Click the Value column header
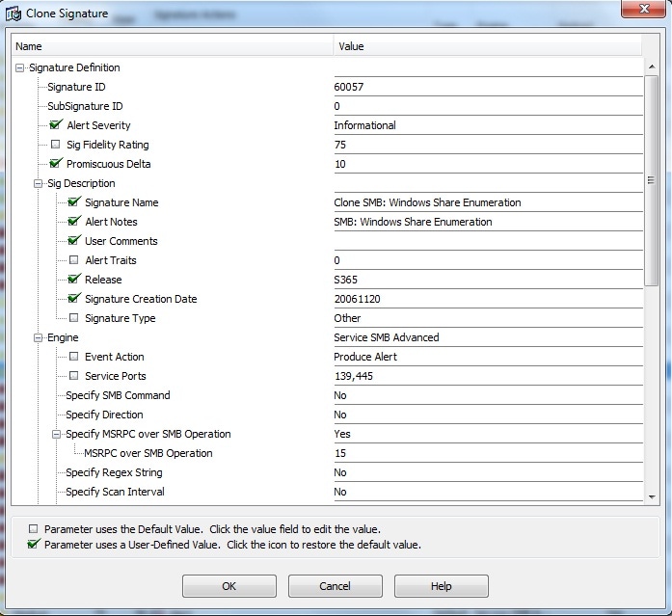This screenshot has height=616, width=672. [x=488, y=46]
